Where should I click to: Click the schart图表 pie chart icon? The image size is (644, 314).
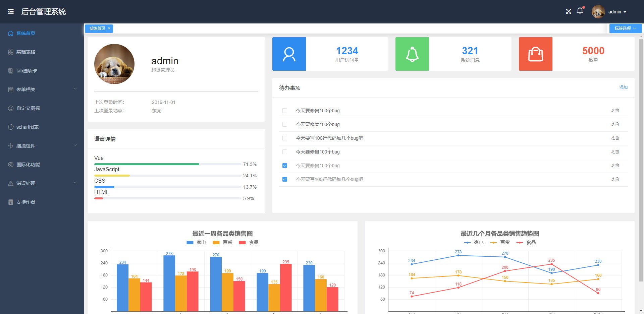pyautogui.click(x=11, y=127)
